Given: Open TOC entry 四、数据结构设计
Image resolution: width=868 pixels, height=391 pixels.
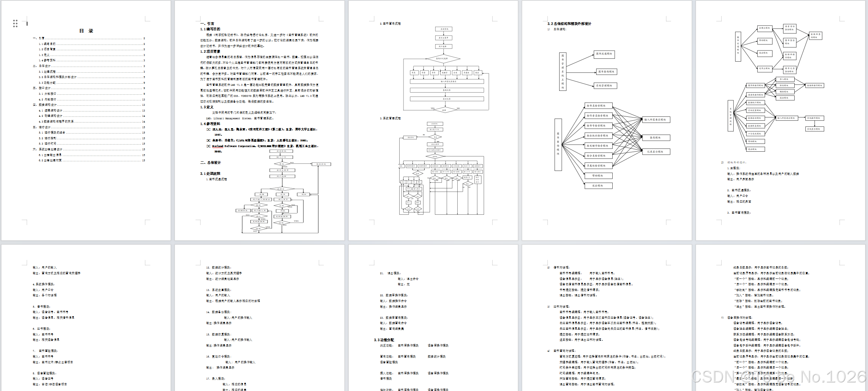Looking at the screenshot, I should pos(45,105).
